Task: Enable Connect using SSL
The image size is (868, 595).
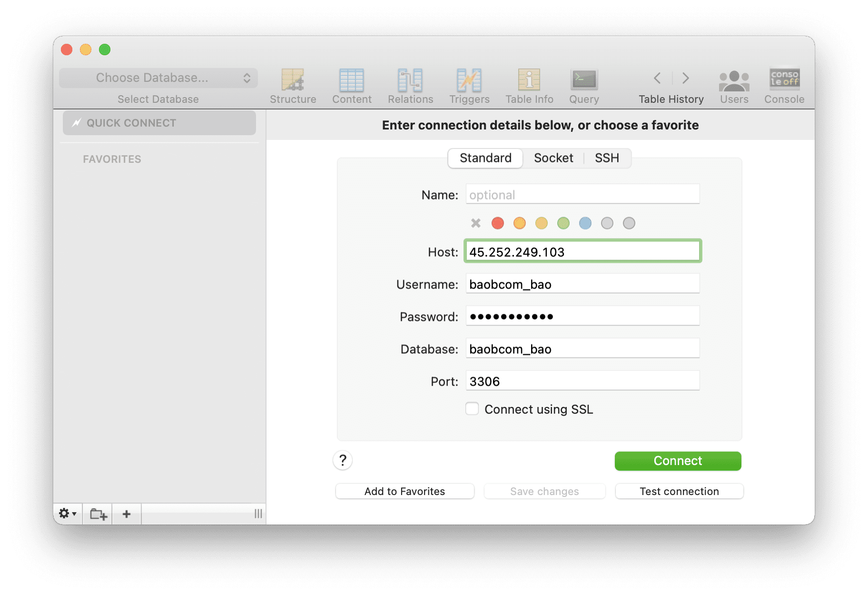Action: [x=472, y=408]
